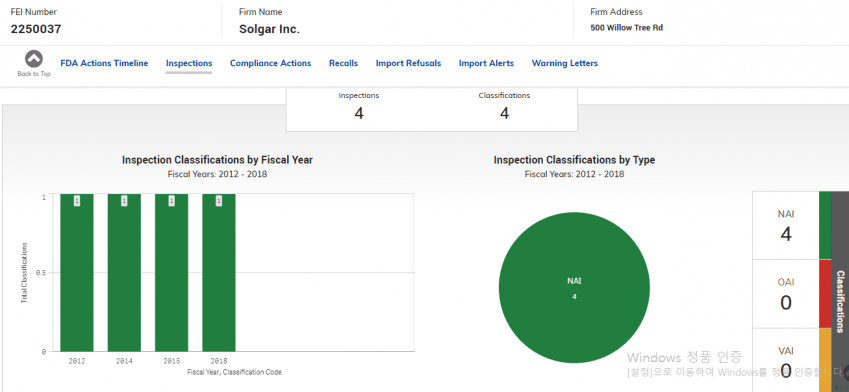This screenshot has width=849, height=392.
Task: Click the green NAI color strip
Action: [x=825, y=225]
